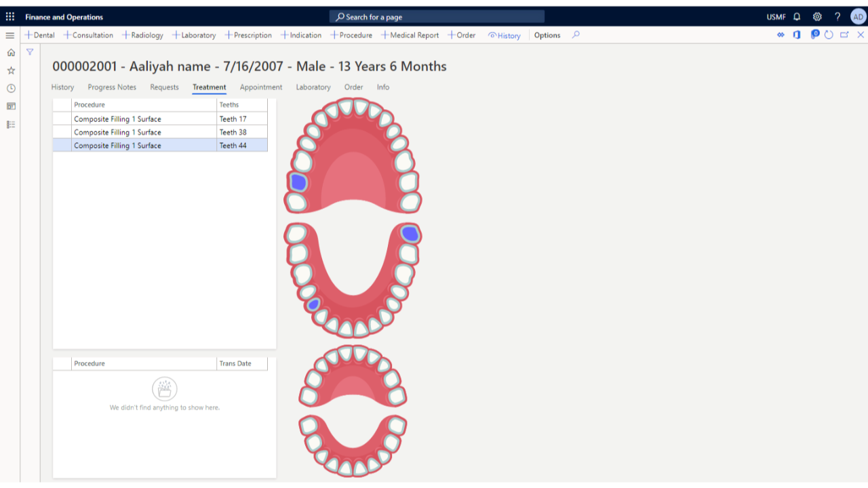868x488 pixels.
Task: Open the app launcher waffle menu
Action: 10,17
